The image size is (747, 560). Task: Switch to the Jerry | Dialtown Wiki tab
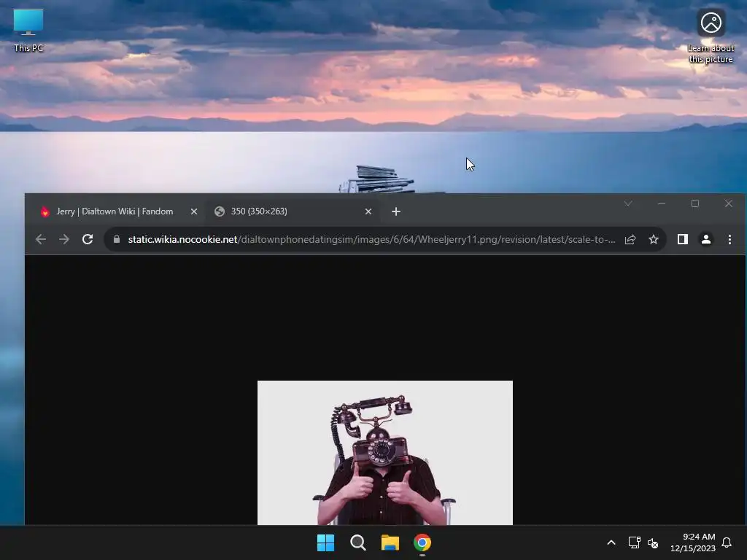[115, 211]
